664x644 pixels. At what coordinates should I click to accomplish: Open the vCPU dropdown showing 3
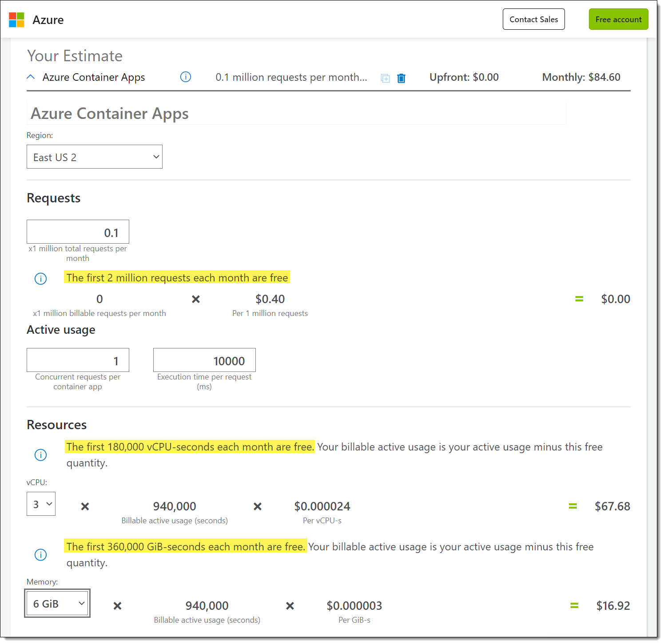pos(41,504)
